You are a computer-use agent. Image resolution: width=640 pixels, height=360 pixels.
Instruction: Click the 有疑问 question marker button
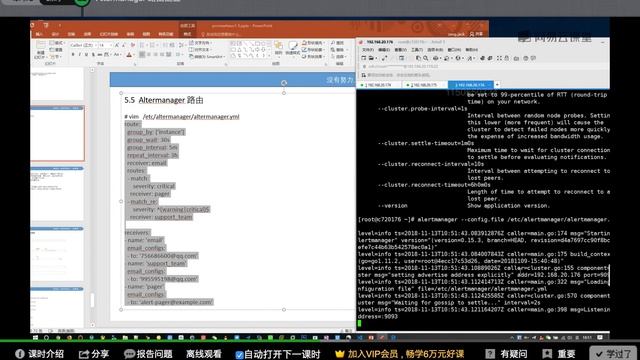pyautogui.click(x=507, y=354)
